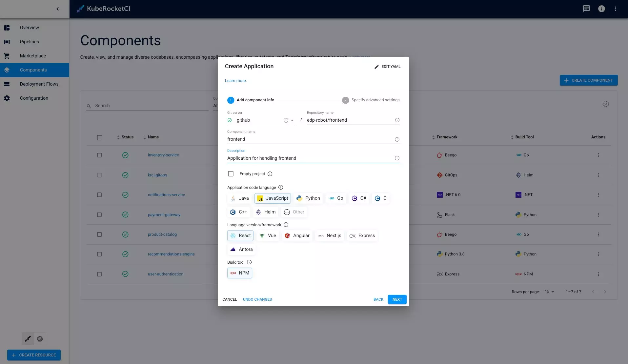Choose the Angular framework option
This screenshot has width=628, height=364.
(x=297, y=236)
